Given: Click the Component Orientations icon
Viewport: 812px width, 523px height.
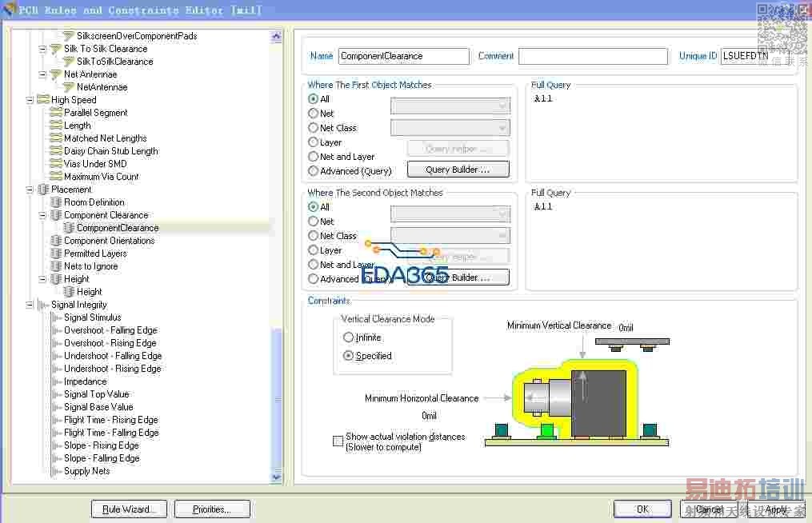Looking at the screenshot, I should 56,241.
